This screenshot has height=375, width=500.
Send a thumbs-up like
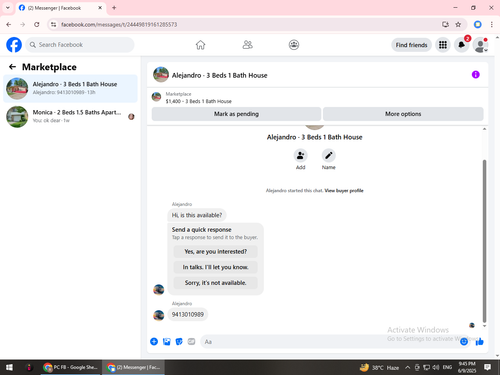click(x=479, y=341)
